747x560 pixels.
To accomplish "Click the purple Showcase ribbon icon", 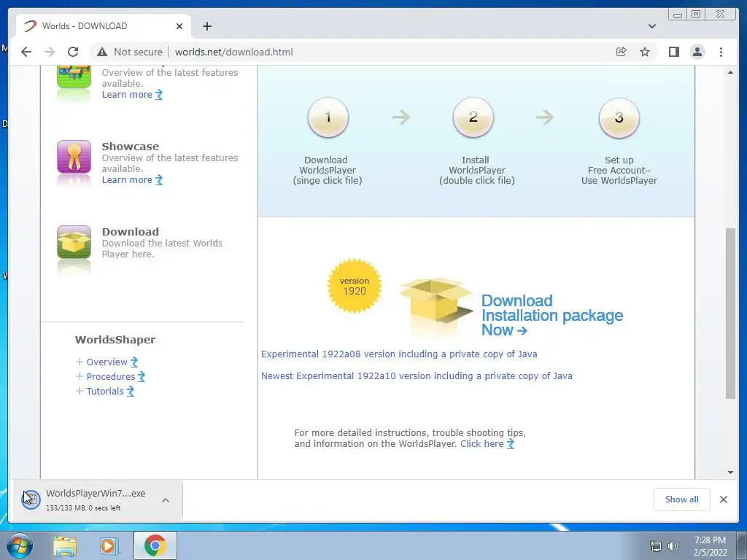I will point(74,157).
